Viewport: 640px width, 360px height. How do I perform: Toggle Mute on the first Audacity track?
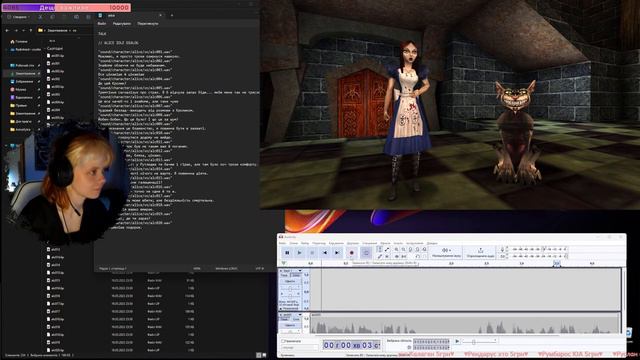click(284, 275)
